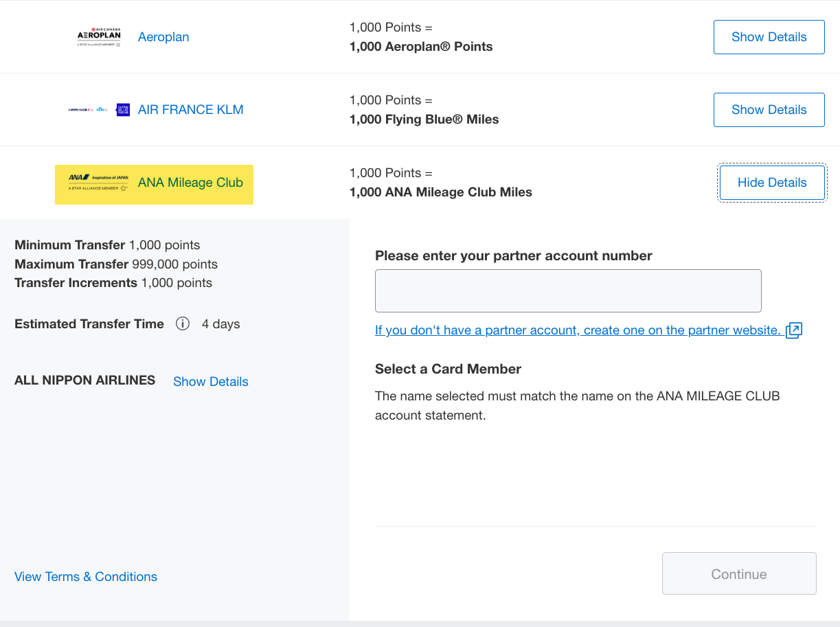840x627 pixels.
Task: Click the Estimated Transfer Time info icon
Action: click(183, 324)
